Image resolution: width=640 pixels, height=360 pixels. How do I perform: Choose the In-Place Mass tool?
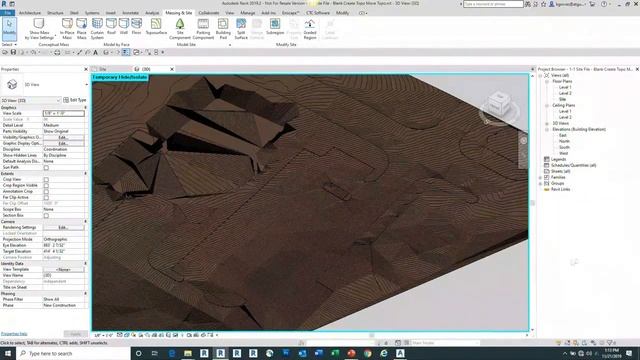[67, 29]
